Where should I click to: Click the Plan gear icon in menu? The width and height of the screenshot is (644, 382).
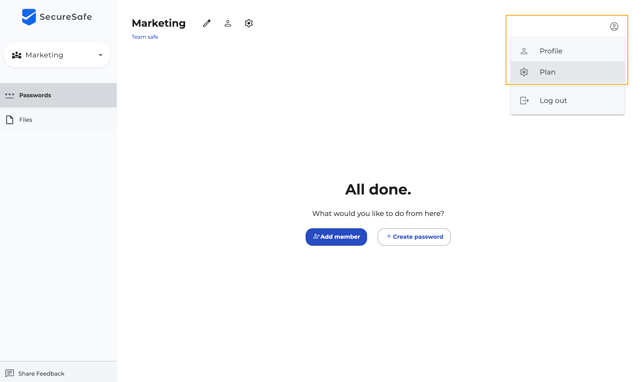pyautogui.click(x=524, y=72)
